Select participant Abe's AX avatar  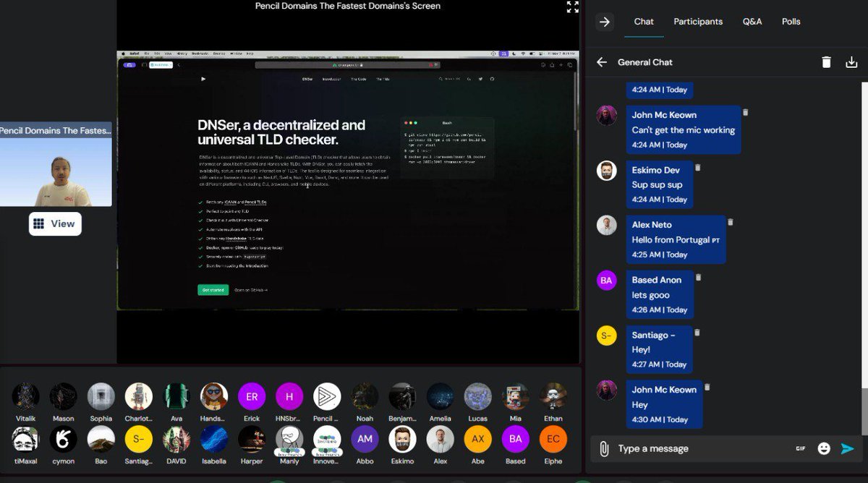[477, 439]
